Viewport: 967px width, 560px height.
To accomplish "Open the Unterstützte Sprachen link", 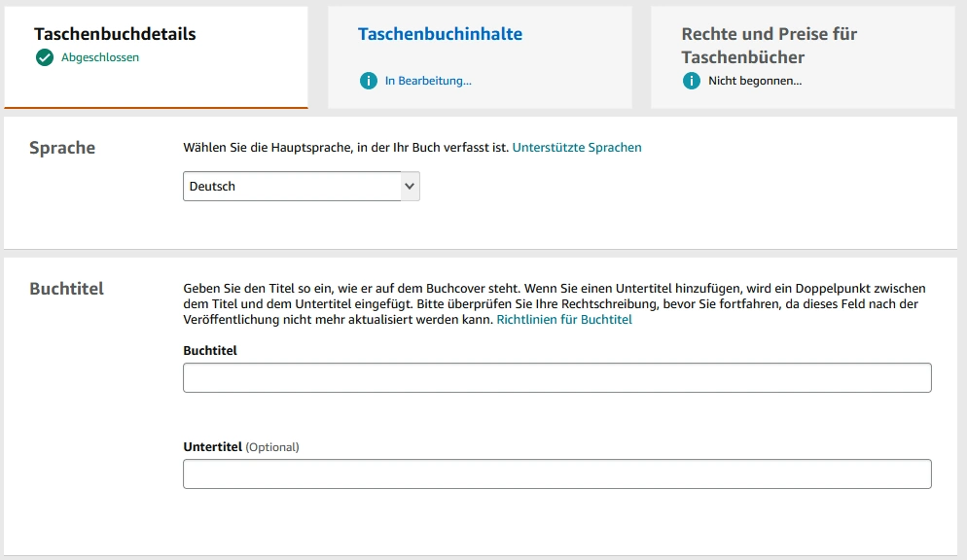I will click(x=577, y=148).
